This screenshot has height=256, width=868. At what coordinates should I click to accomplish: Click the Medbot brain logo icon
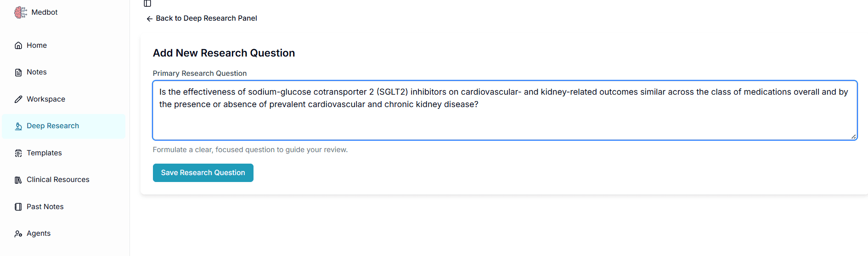click(20, 12)
